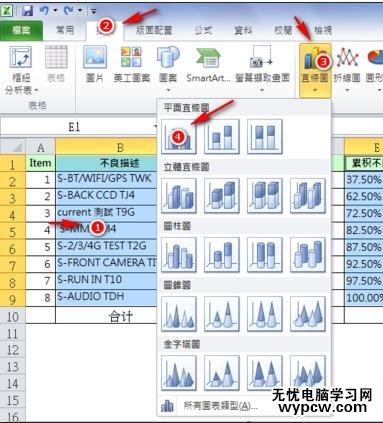Open the green 檔案 File tab
The height and width of the screenshot is (423, 383).
(21, 31)
